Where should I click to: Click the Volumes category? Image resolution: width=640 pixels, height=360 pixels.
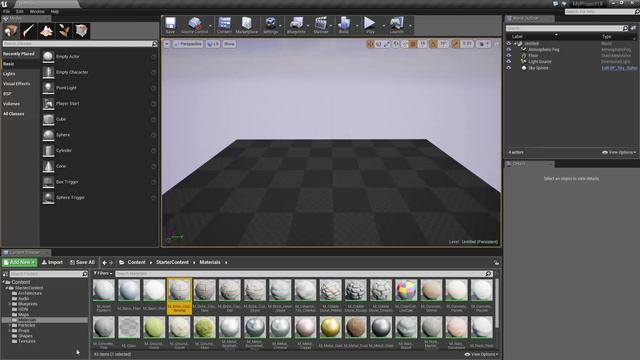tap(11, 104)
